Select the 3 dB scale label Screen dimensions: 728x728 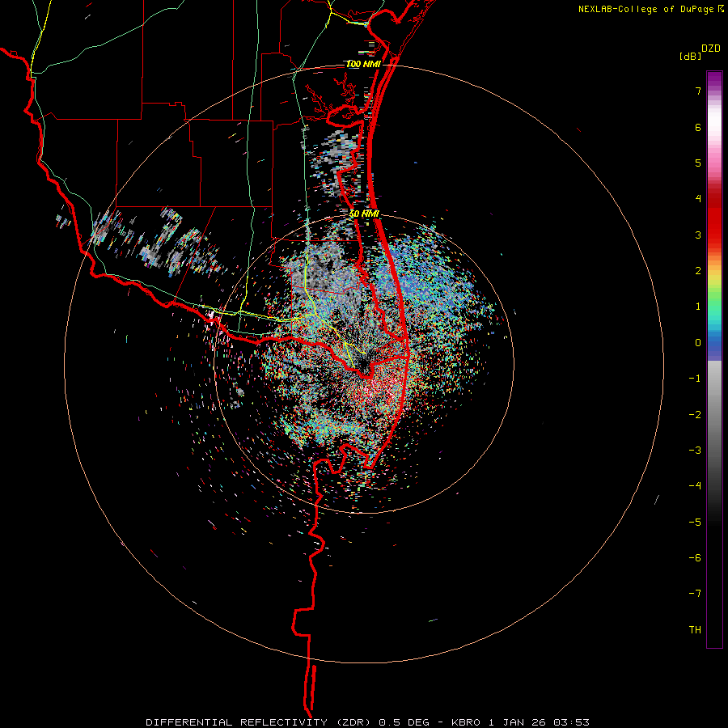pos(698,235)
